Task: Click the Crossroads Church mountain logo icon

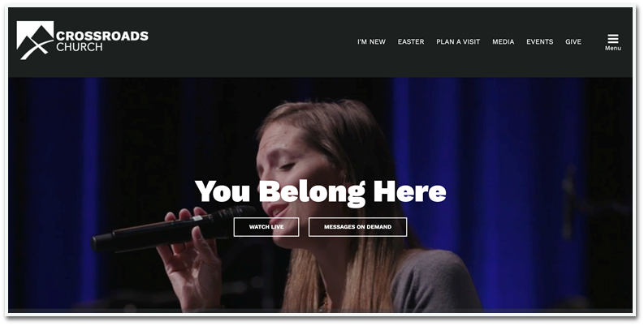Action: (35, 41)
